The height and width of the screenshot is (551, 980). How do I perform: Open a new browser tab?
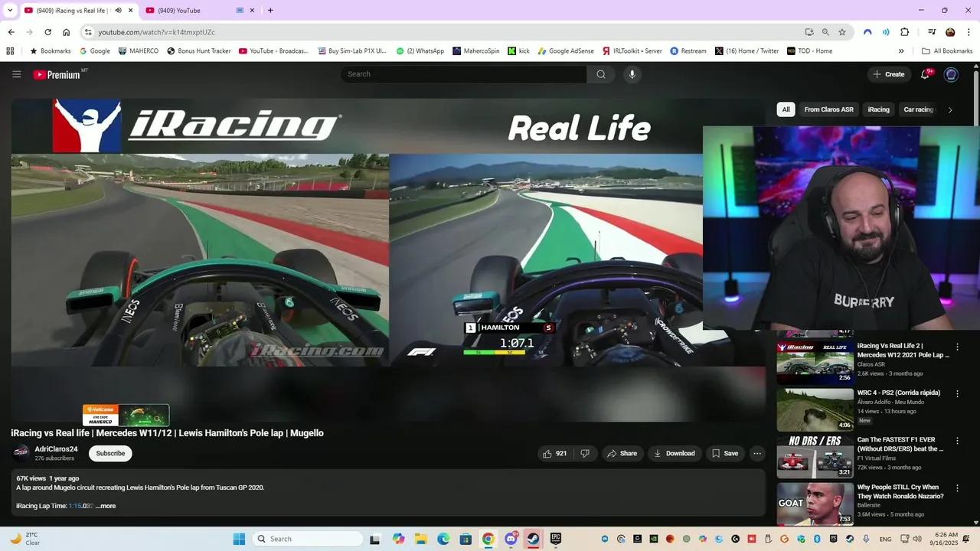(270, 11)
